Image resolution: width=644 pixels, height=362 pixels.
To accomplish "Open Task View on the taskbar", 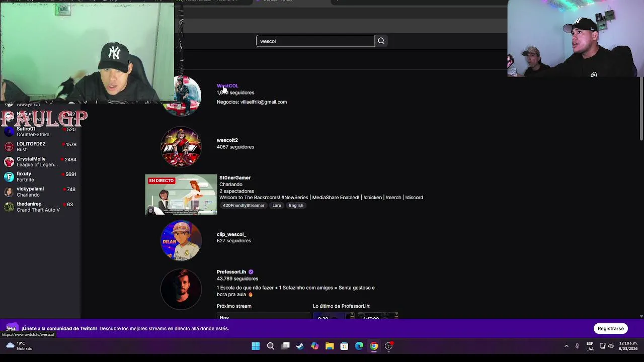I will [285, 346].
